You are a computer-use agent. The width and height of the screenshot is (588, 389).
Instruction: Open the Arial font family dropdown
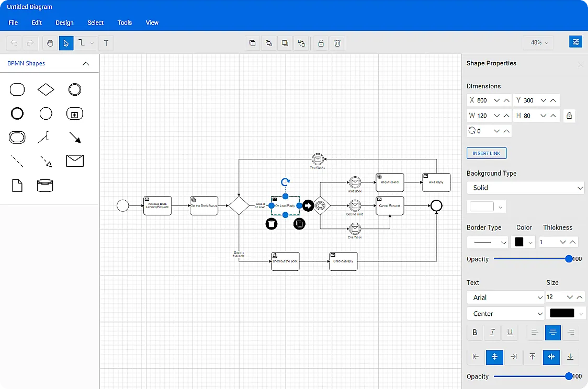click(505, 297)
